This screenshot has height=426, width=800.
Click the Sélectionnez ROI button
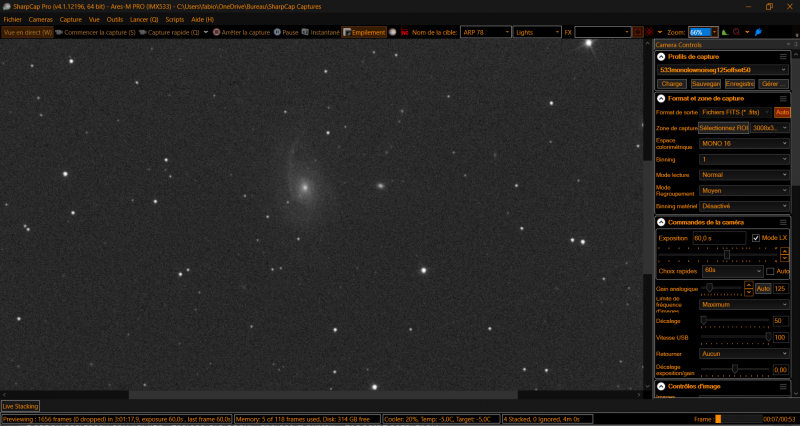pos(724,128)
